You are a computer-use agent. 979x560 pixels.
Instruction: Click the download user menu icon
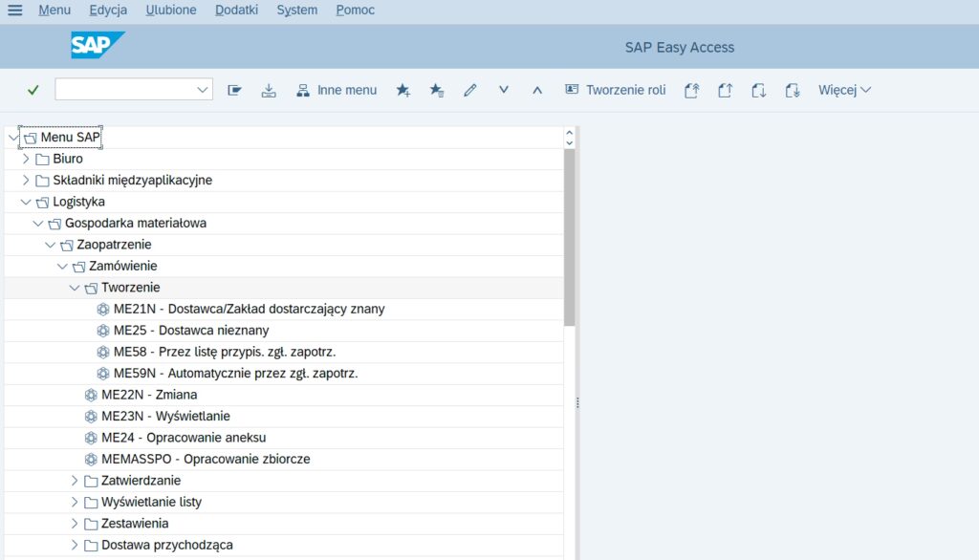pos(269,90)
